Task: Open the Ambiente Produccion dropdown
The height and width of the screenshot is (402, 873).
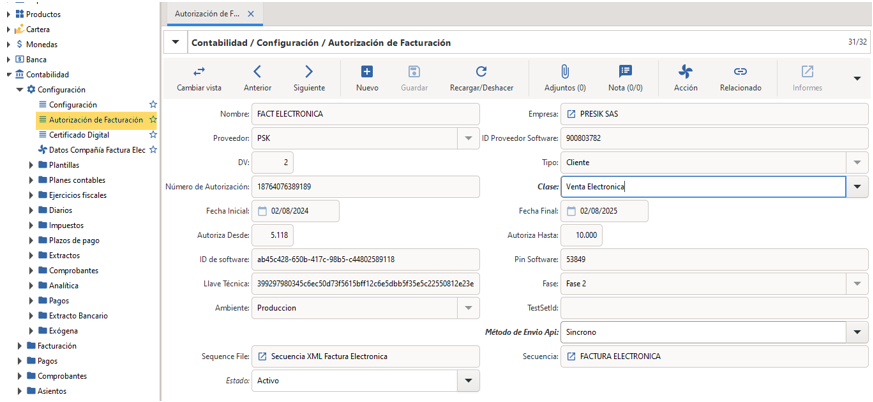Action: coord(468,307)
